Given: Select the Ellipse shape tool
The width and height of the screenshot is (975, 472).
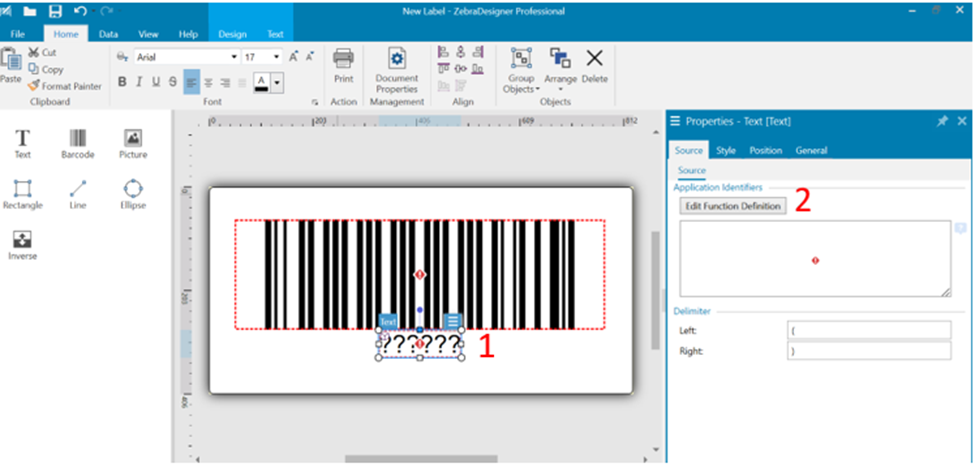Looking at the screenshot, I should [x=132, y=193].
